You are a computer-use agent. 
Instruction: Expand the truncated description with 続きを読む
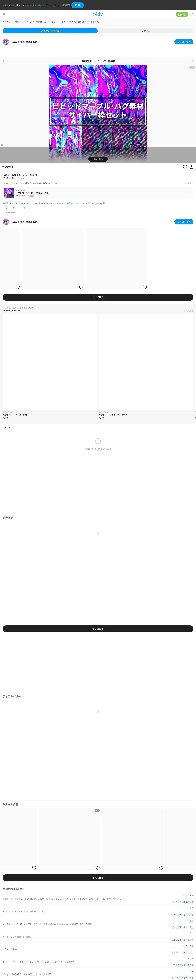click(188, 183)
